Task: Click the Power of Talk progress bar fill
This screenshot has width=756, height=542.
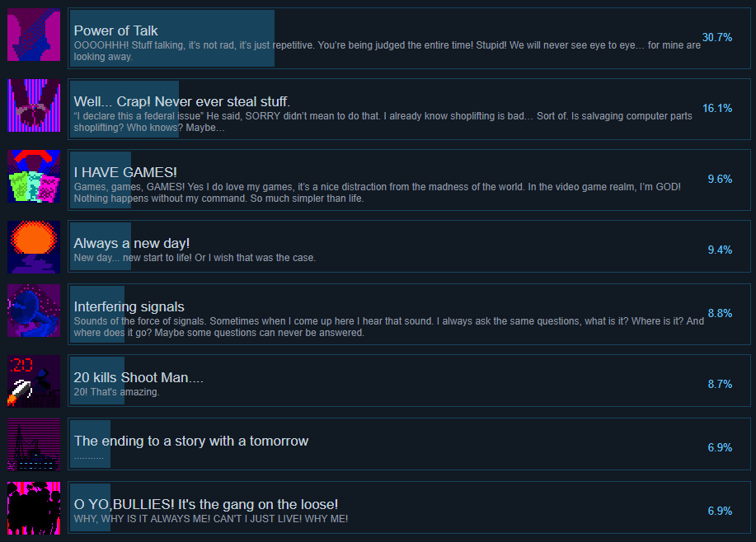Action: pyautogui.click(x=172, y=39)
